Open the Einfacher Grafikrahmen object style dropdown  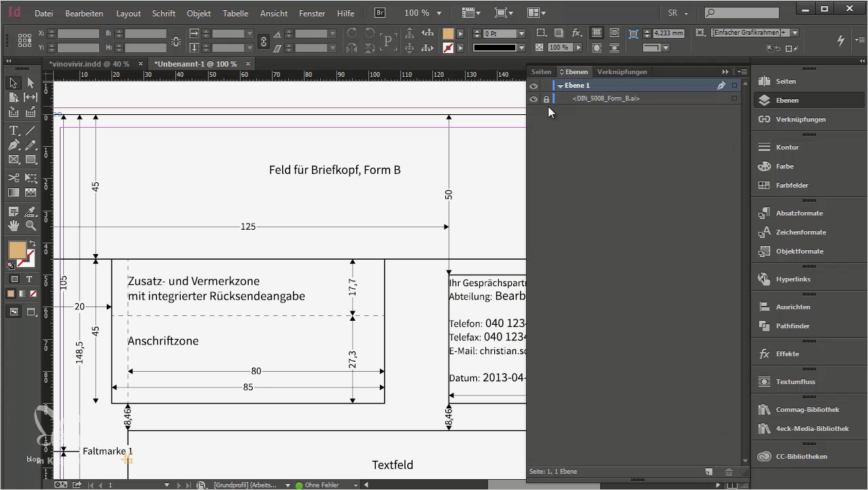click(795, 33)
